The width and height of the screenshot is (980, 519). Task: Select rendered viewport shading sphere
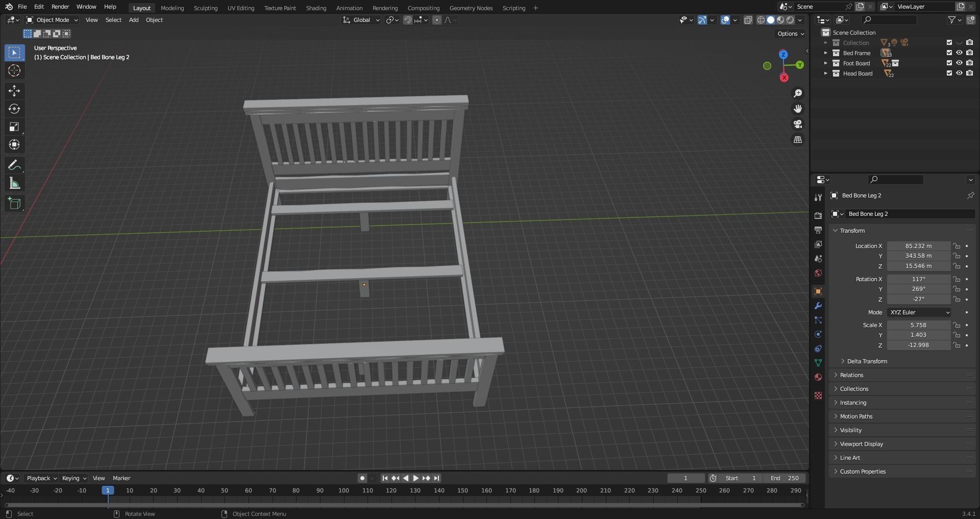tap(790, 20)
